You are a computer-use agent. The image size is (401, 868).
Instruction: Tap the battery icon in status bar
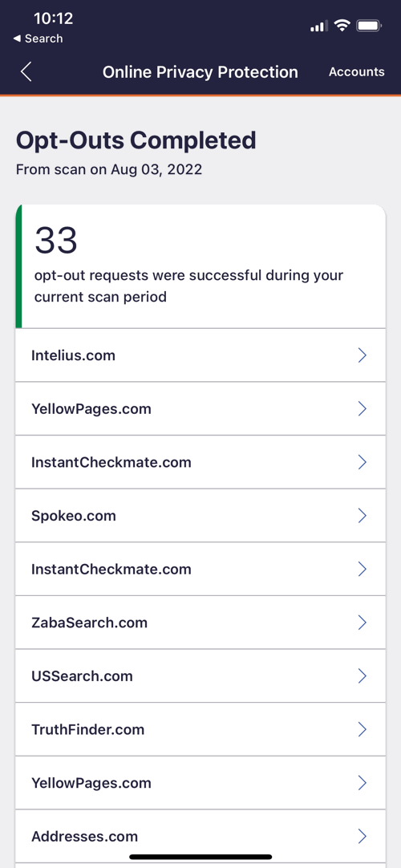coord(369,26)
